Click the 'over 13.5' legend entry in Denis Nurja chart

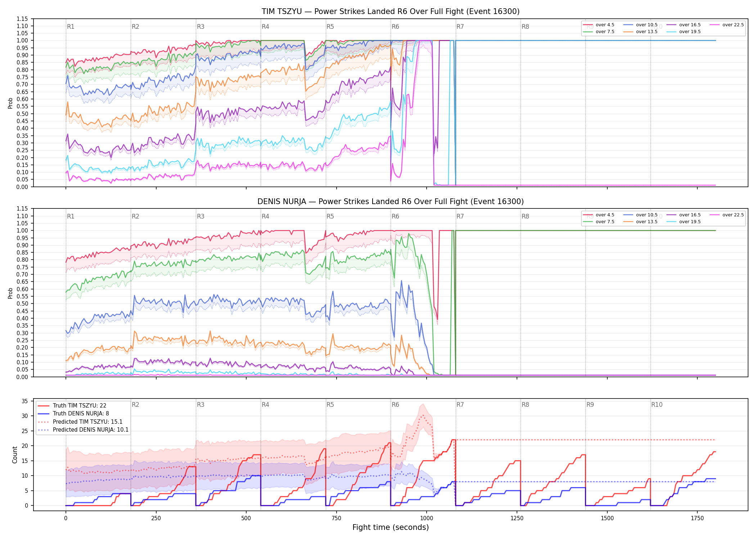coord(640,222)
